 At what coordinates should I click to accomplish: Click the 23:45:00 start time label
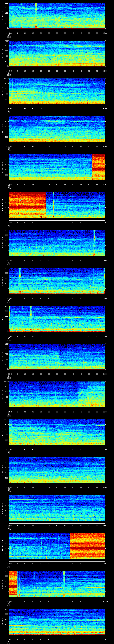point(9,71)
